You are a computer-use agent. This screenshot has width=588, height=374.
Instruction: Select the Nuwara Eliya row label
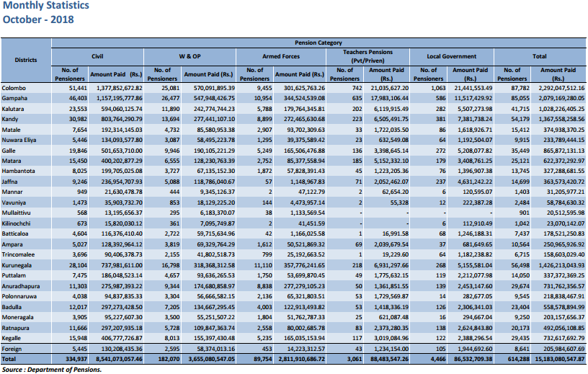tap(19, 140)
